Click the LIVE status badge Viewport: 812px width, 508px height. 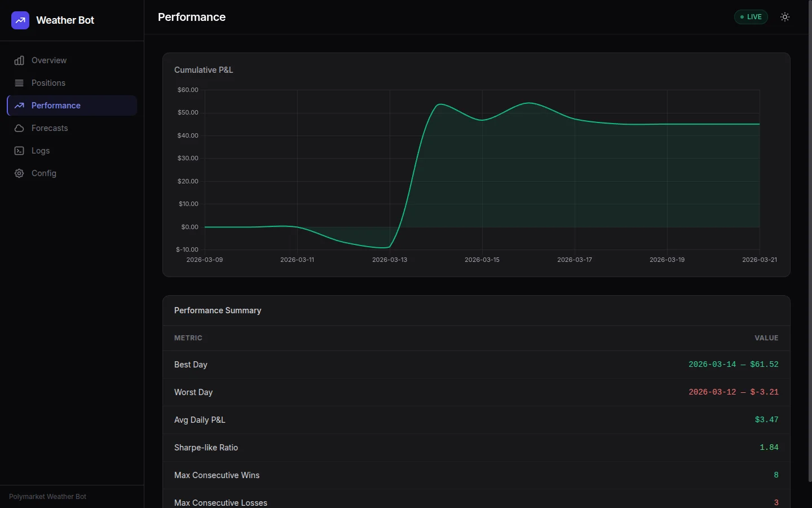click(x=751, y=17)
